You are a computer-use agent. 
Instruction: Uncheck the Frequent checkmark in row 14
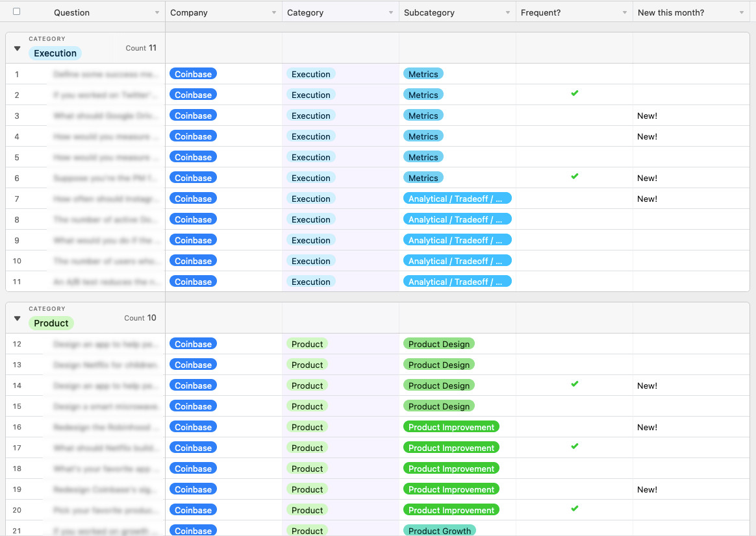point(574,384)
